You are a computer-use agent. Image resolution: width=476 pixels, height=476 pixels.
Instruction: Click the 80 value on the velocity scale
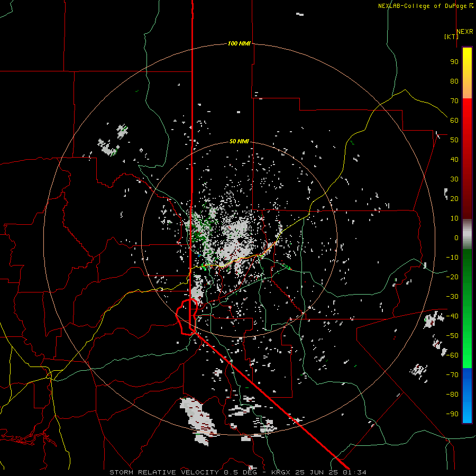click(454, 81)
